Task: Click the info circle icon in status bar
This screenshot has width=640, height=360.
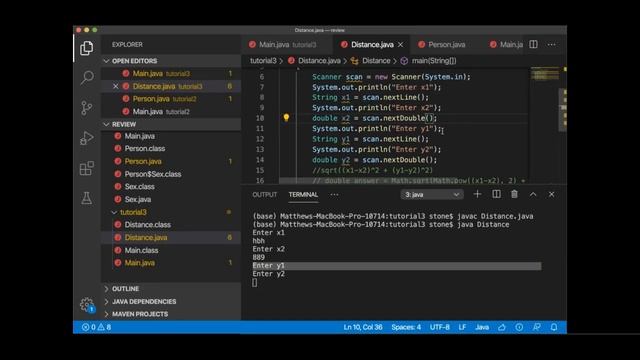Action: click(x=519, y=327)
